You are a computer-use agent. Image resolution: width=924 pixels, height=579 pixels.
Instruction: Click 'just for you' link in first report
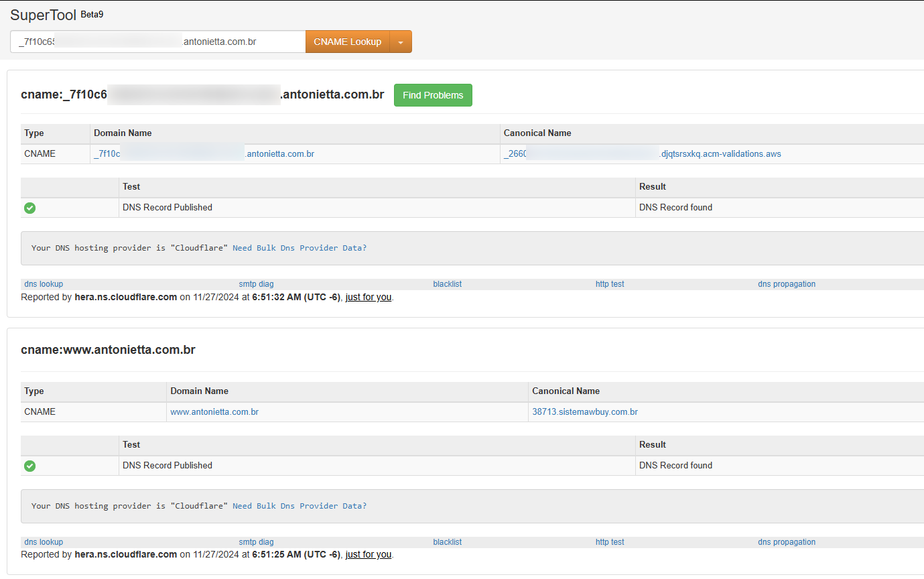pyautogui.click(x=369, y=297)
